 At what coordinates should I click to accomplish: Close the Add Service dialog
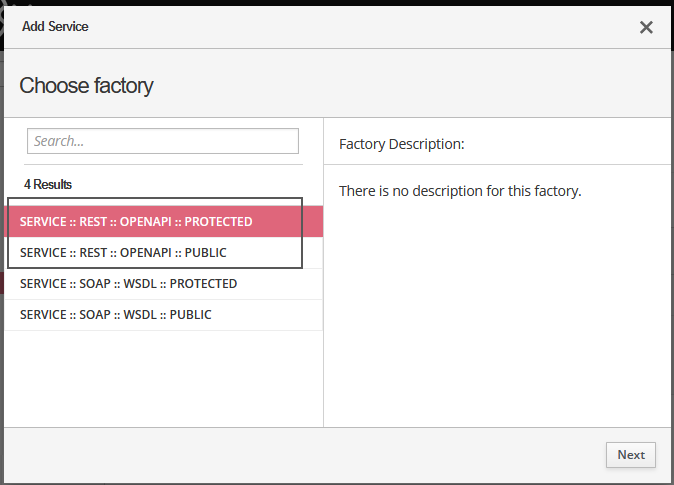646,28
